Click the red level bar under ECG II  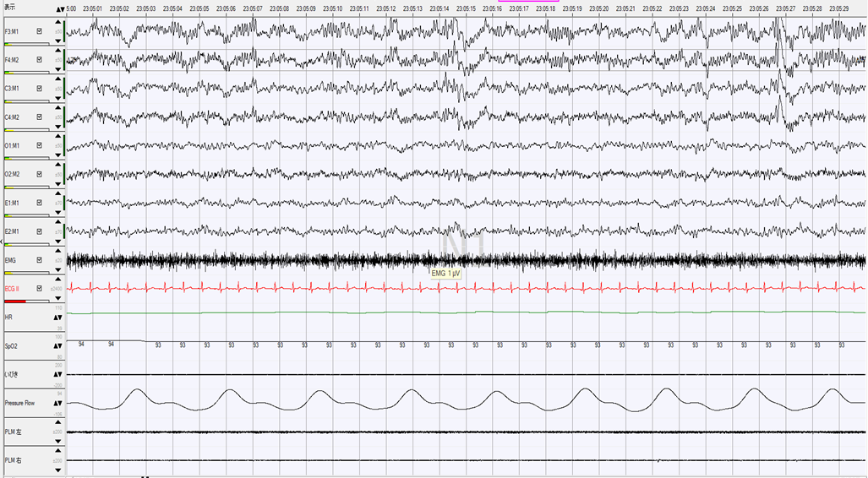coord(26,301)
